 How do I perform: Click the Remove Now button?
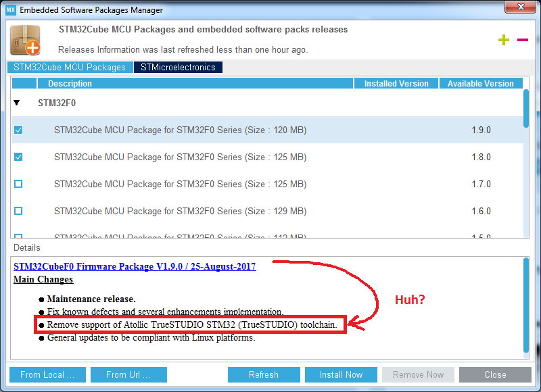tap(418, 374)
